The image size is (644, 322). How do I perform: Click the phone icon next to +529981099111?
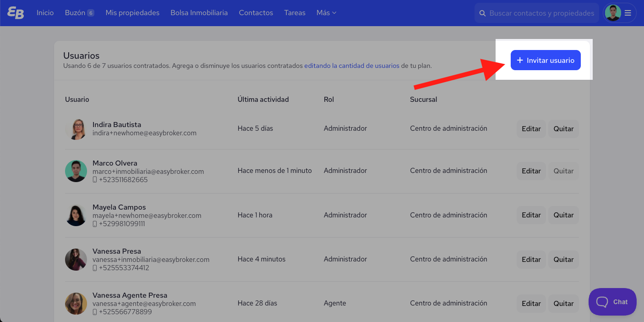[95, 224]
